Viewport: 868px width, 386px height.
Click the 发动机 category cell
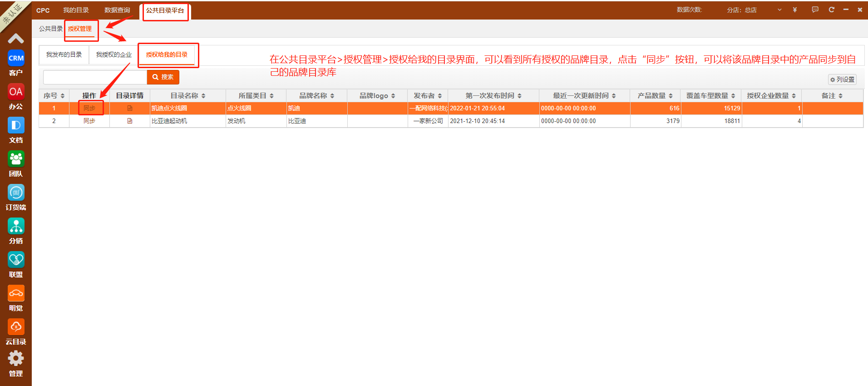pos(256,121)
